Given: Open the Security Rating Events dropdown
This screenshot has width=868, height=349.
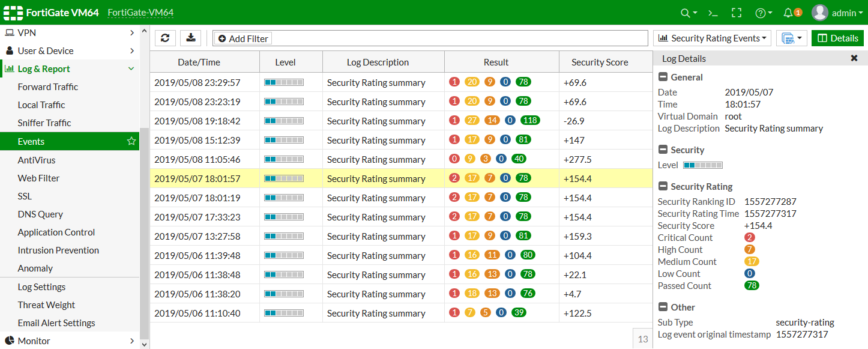Looking at the screenshot, I should pos(712,38).
